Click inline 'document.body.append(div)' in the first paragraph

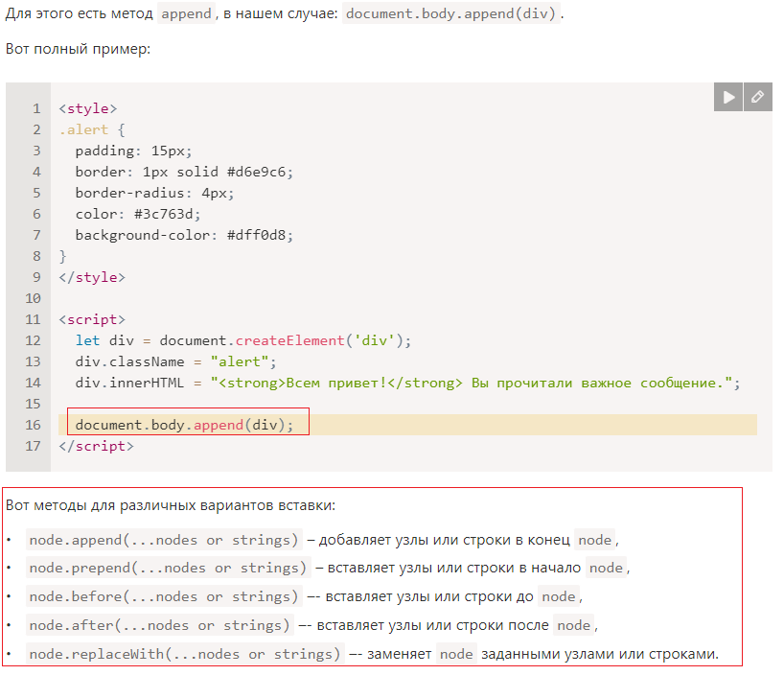tap(451, 13)
